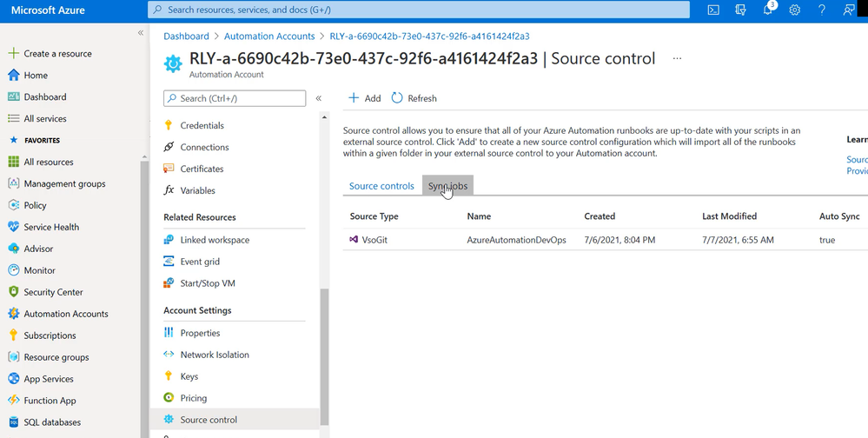Click the Linked workspace icon
The height and width of the screenshot is (438, 868).
pos(169,240)
